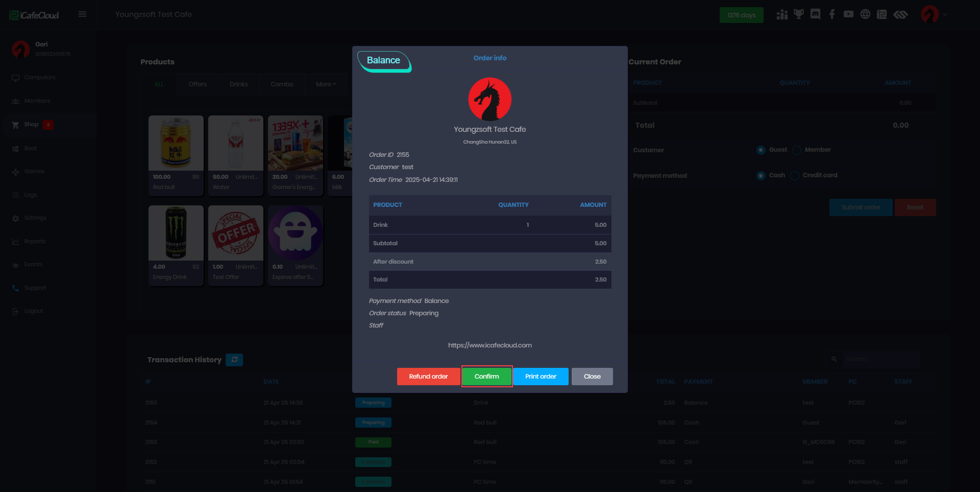This screenshot has width=980, height=492.
Task: Click the iCafe square logo icon in header
Action: 881,14
